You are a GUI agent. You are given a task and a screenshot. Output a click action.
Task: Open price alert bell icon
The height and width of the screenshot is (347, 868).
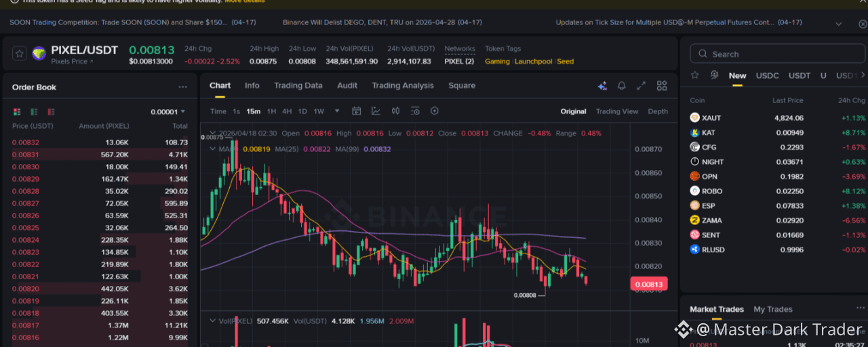tap(621, 86)
